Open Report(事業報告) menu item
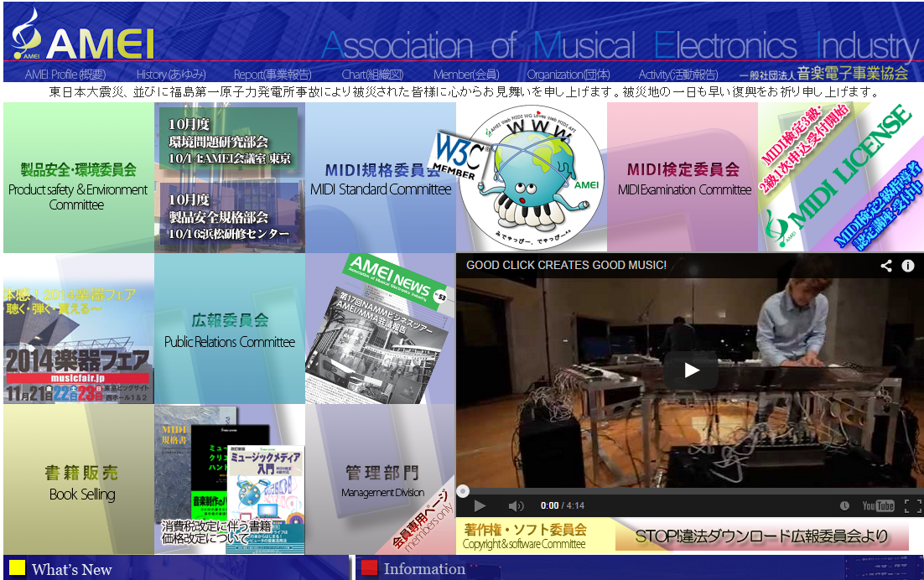 click(x=273, y=75)
